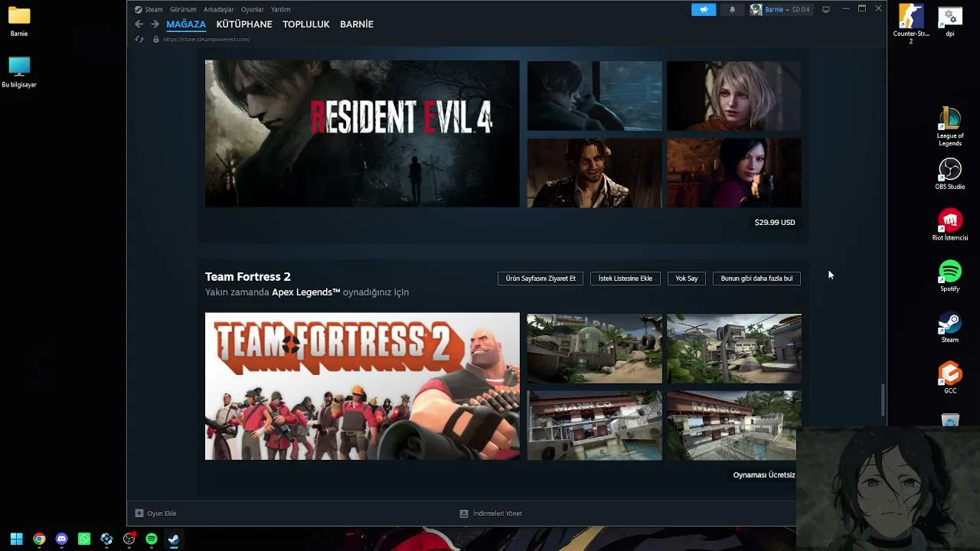980x551 pixels.
Task: Open Discord from the taskbar
Action: pos(62,539)
